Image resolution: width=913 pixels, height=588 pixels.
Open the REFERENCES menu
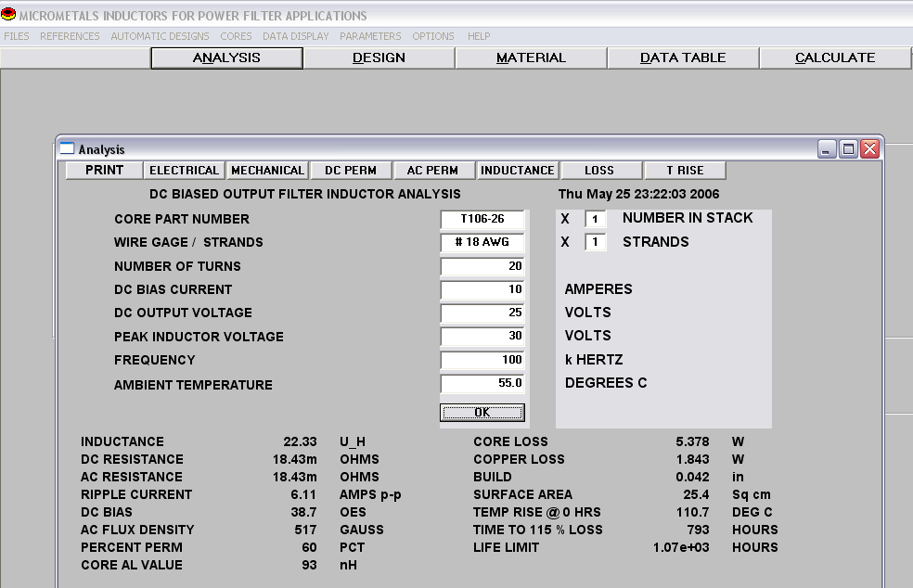(x=70, y=36)
